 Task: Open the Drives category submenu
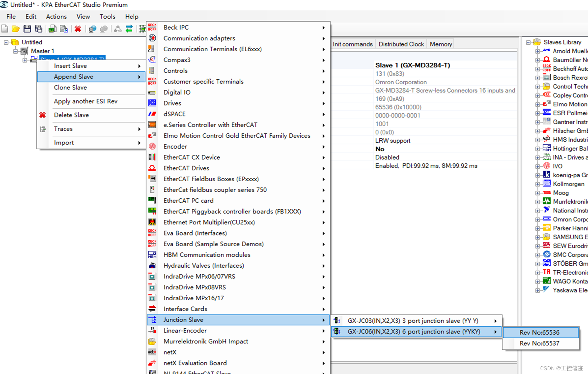point(238,103)
